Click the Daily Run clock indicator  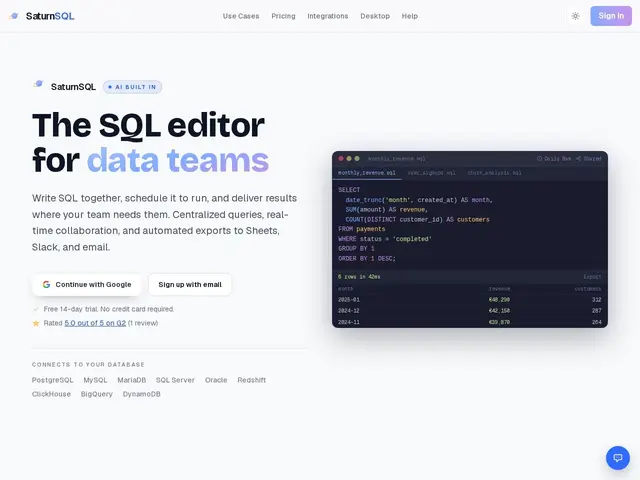(x=553, y=158)
